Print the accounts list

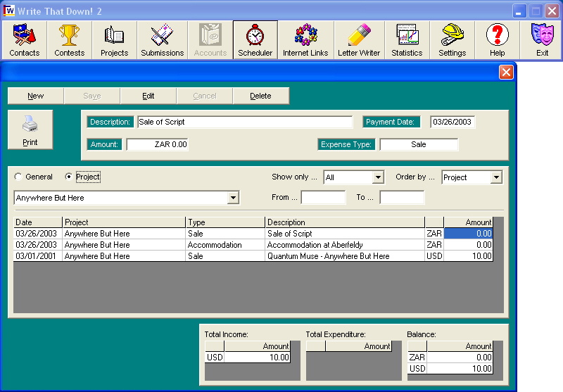[30, 129]
